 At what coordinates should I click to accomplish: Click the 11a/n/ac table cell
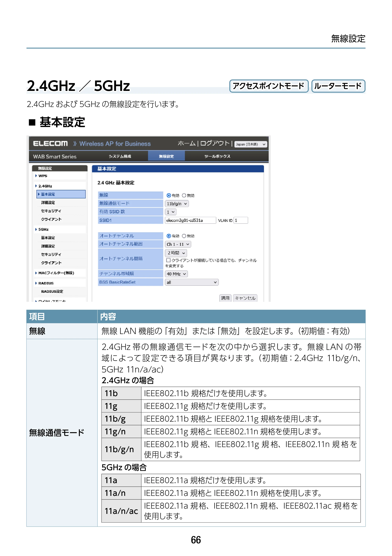point(121,511)
